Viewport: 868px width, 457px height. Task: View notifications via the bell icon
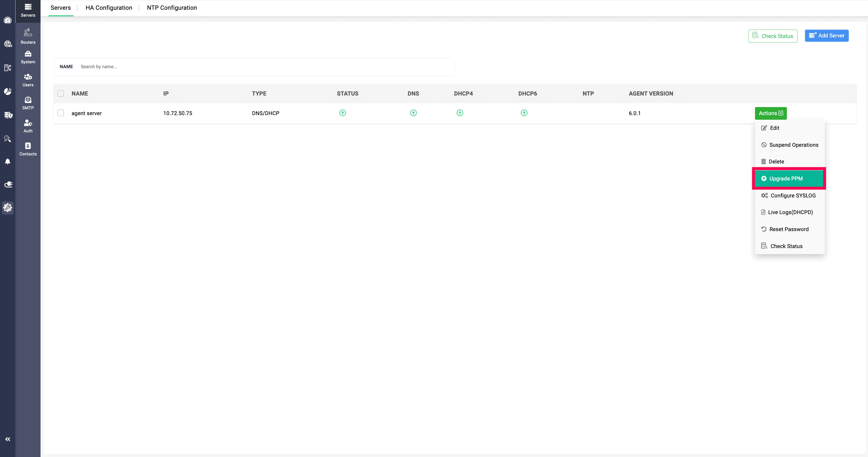tap(7, 161)
